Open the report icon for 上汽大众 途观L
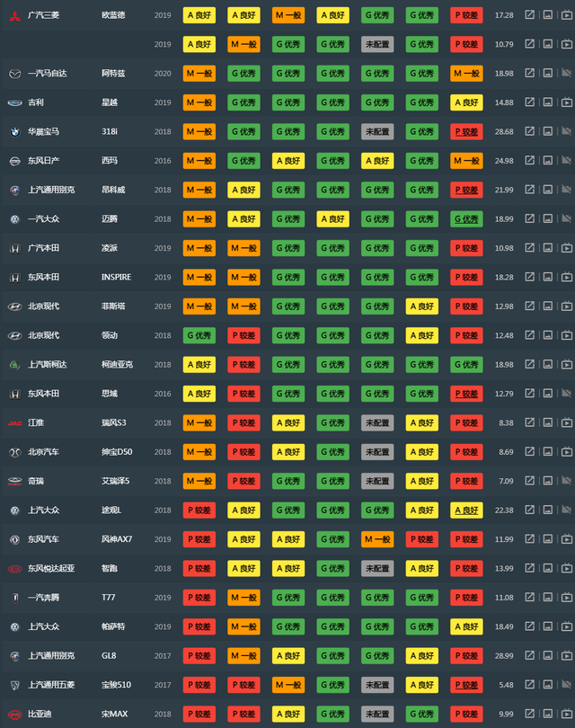575x728 pixels. (x=530, y=510)
